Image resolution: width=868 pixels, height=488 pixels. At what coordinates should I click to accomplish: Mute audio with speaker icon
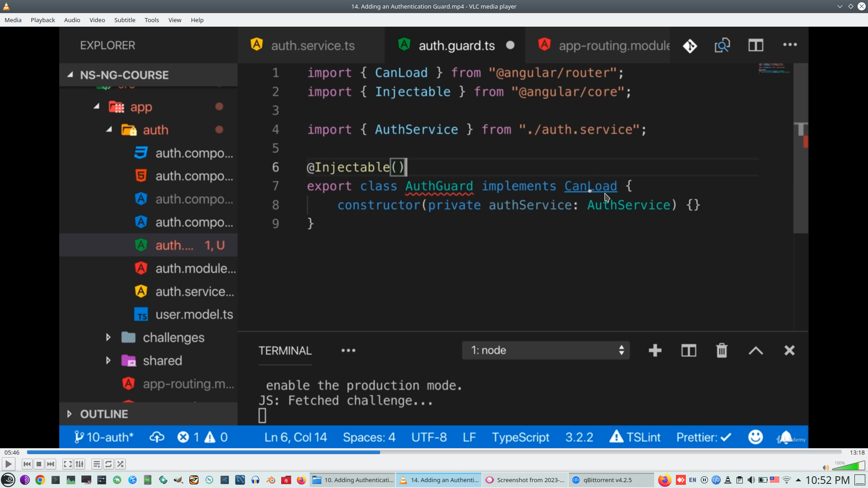[826, 468]
